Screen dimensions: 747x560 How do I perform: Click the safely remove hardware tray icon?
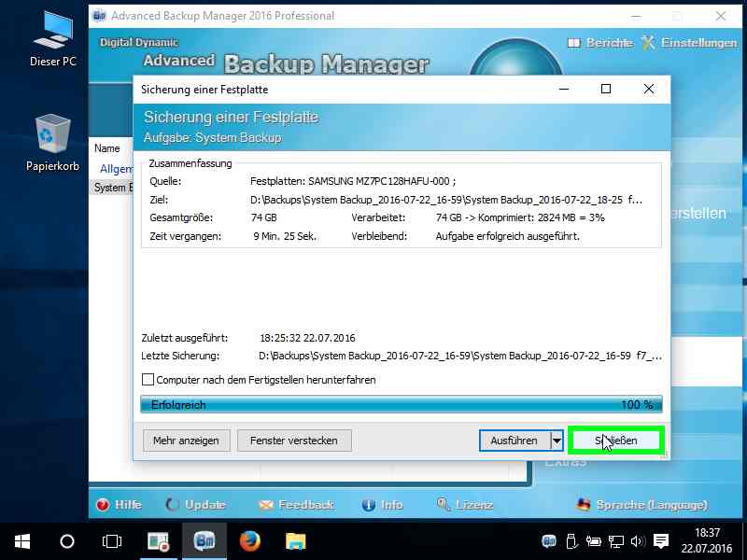(x=571, y=541)
